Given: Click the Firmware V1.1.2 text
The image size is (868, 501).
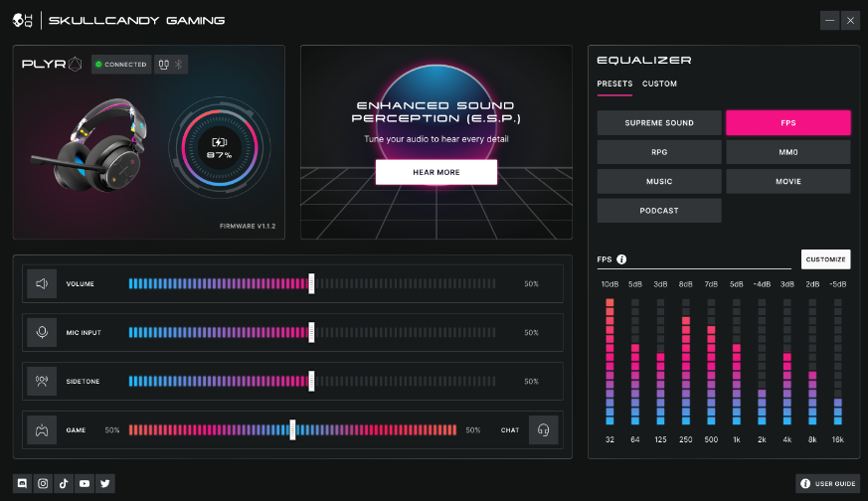Looking at the screenshot, I should [x=248, y=226].
